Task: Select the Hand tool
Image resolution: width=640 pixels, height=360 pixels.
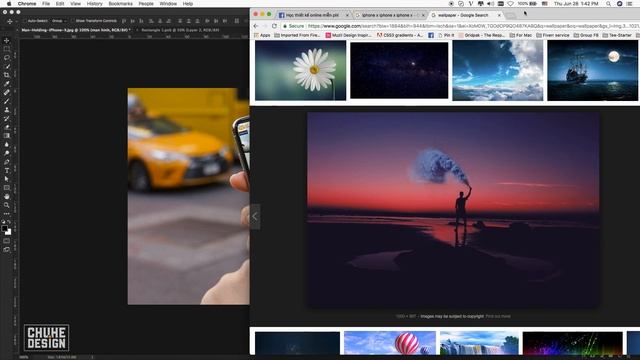Action: (7, 196)
